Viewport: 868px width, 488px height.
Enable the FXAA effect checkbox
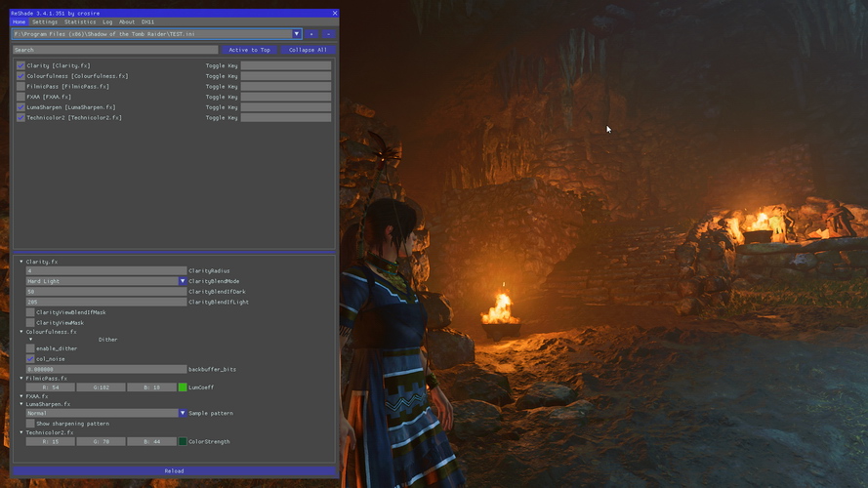pos(21,97)
